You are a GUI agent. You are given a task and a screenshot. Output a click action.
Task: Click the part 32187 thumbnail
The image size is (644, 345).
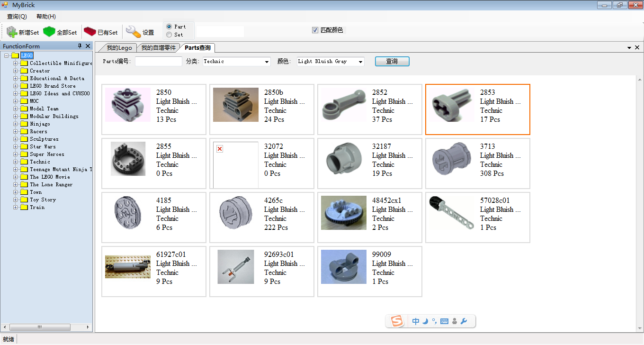344,159
